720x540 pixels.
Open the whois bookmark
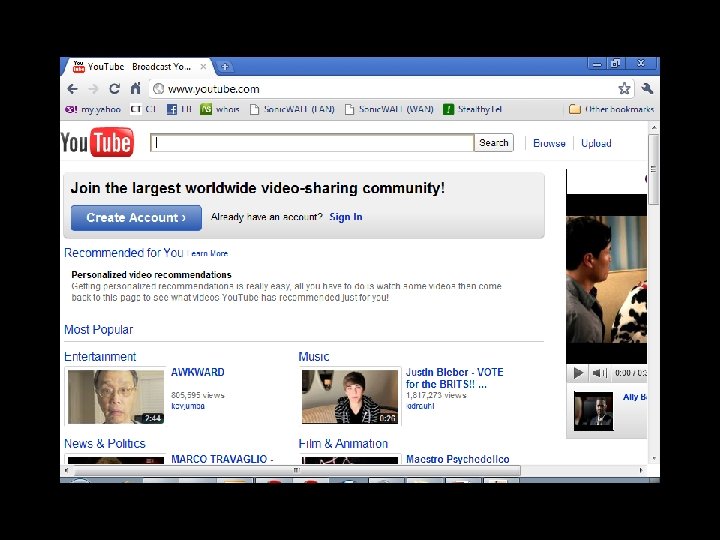click(220, 109)
